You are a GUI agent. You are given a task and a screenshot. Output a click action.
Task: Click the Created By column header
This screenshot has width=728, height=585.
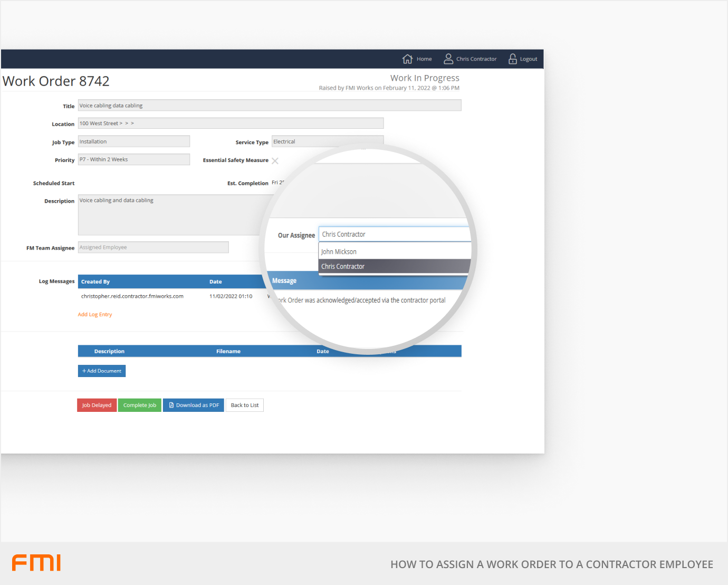click(95, 282)
